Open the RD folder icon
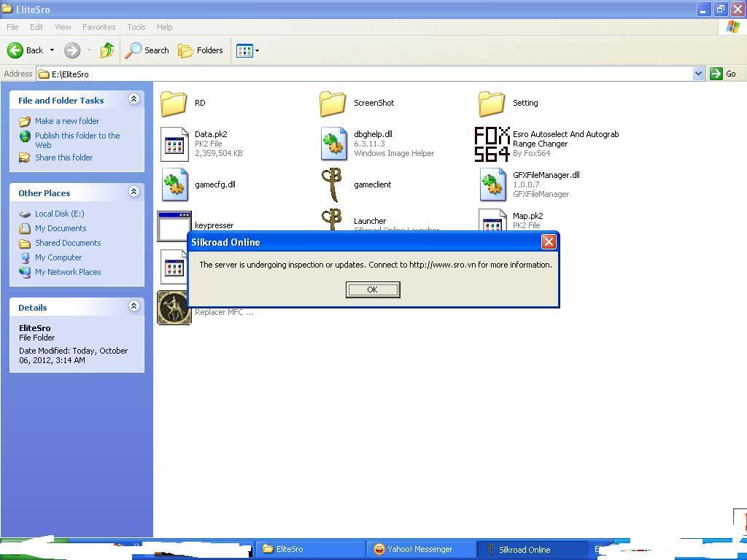Viewport: 747px width, 560px height. 174,104
